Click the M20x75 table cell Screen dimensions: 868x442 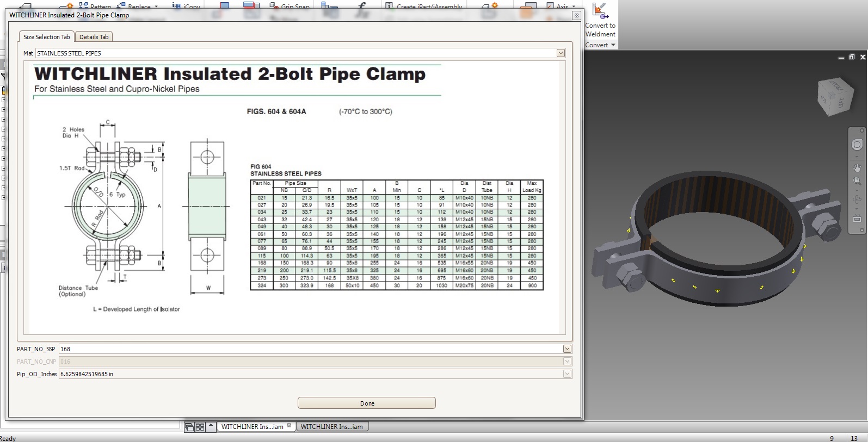point(464,285)
